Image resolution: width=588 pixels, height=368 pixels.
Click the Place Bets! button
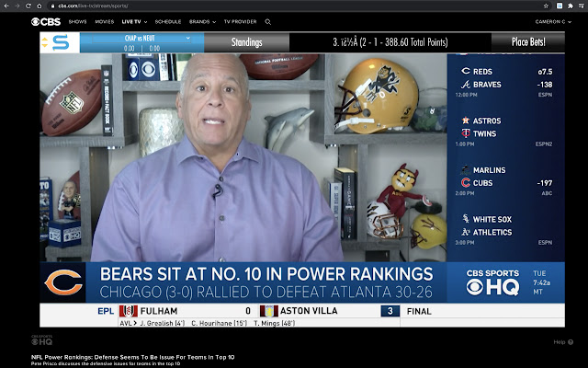tap(528, 42)
